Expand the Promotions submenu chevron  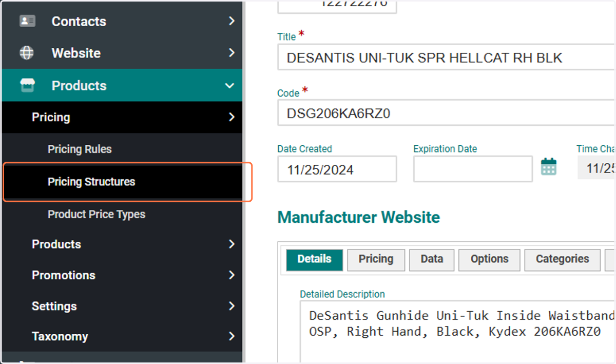pyautogui.click(x=232, y=275)
